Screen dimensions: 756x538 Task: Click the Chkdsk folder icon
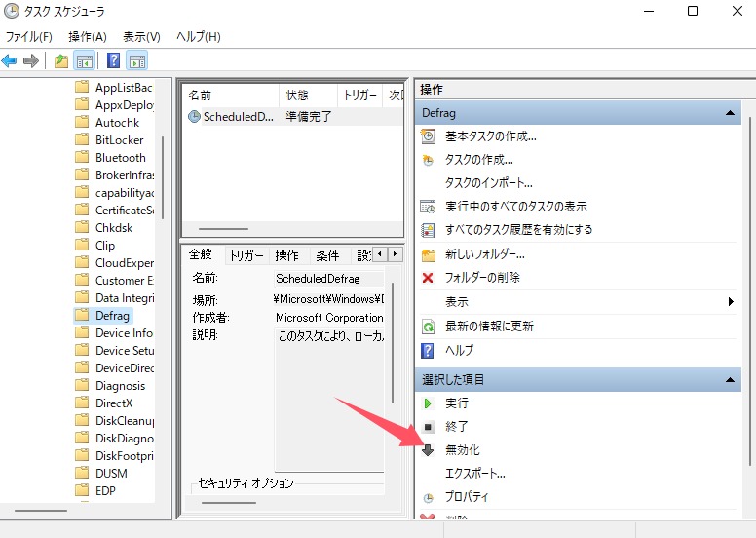click(x=82, y=227)
